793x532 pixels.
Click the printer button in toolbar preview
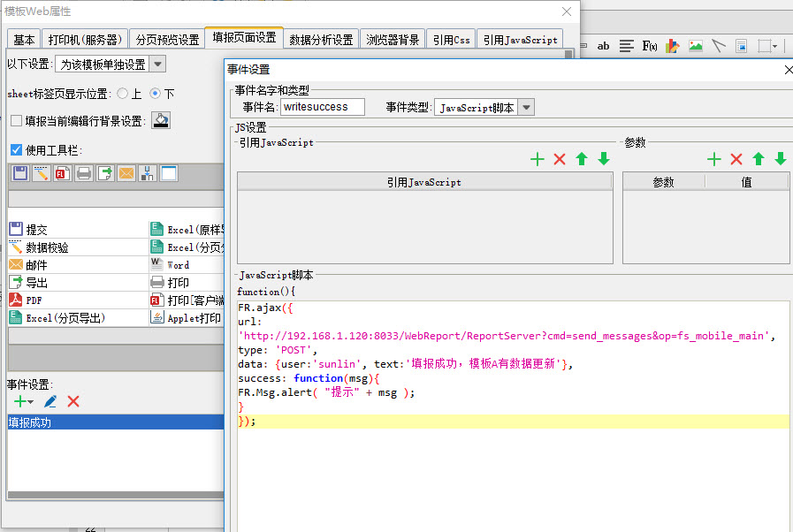click(x=84, y=173)
